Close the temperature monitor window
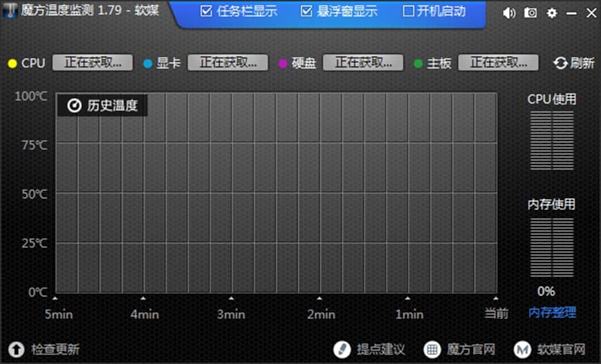The image size is (601, 364). [591, 13]
